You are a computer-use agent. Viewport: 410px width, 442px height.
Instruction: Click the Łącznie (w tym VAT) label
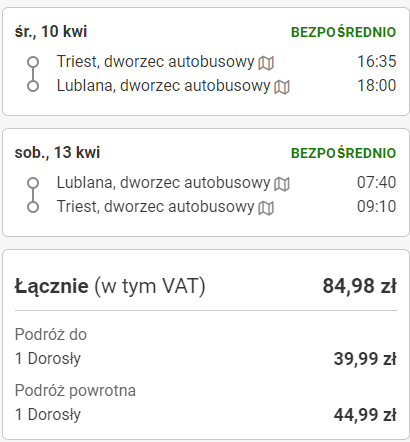(110, 287)
